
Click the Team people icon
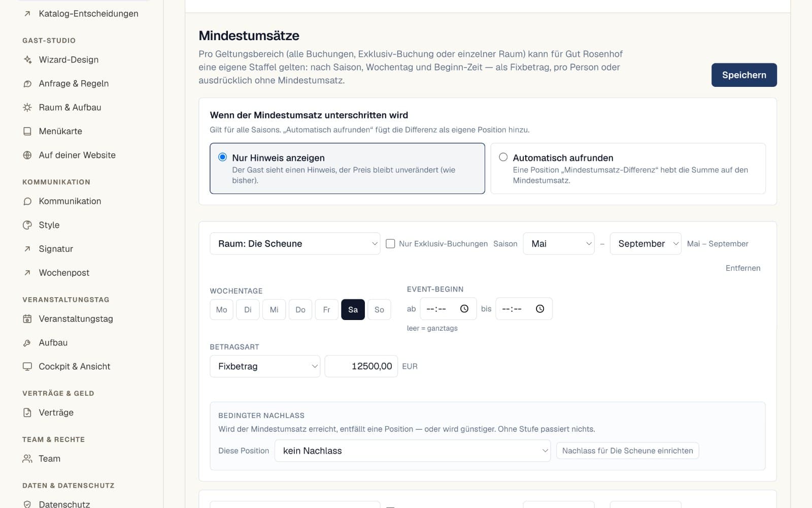(x=27, y=459)
